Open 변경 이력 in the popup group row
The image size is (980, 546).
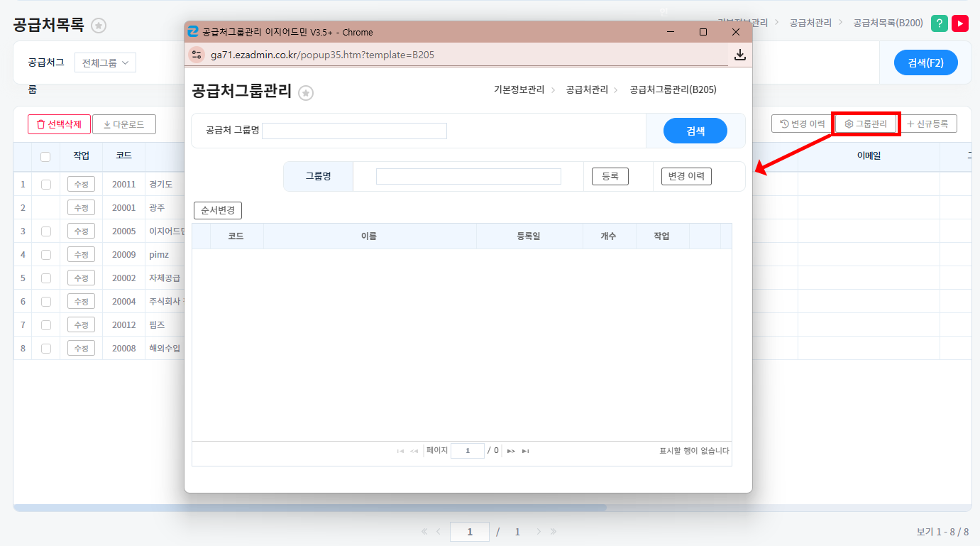pyautogui.click(x=686, y=176)
